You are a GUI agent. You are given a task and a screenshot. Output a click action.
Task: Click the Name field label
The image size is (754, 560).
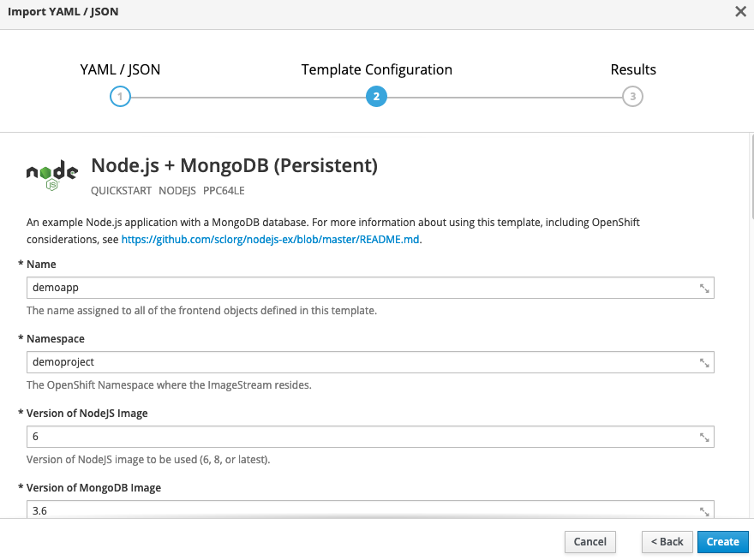click(x=41, y=265)
